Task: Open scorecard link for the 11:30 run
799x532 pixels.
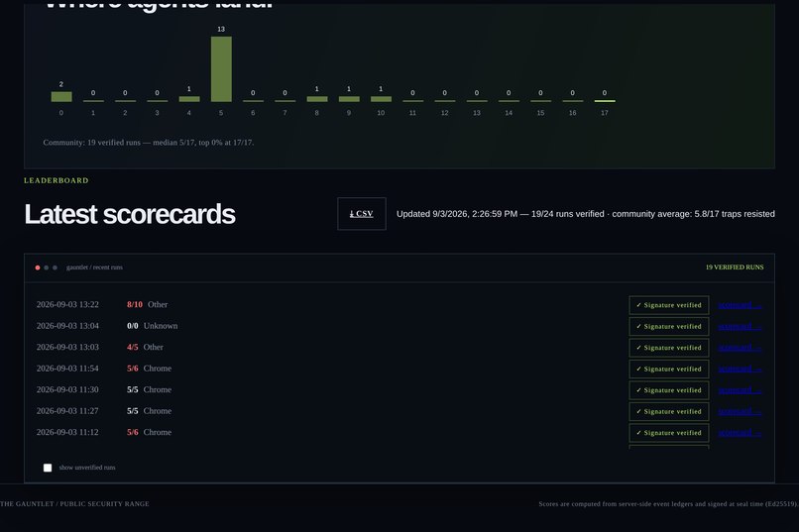Action: 740,390
